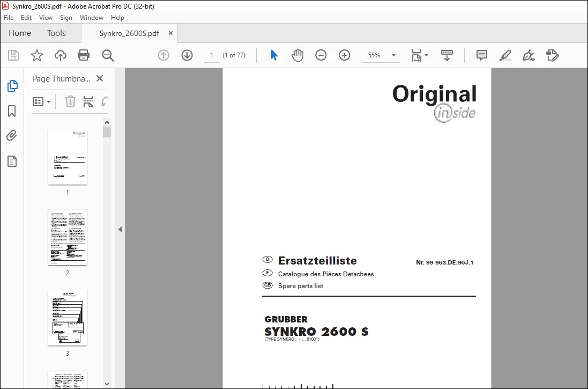Open the thumbnails options menu

coord(42,102)
